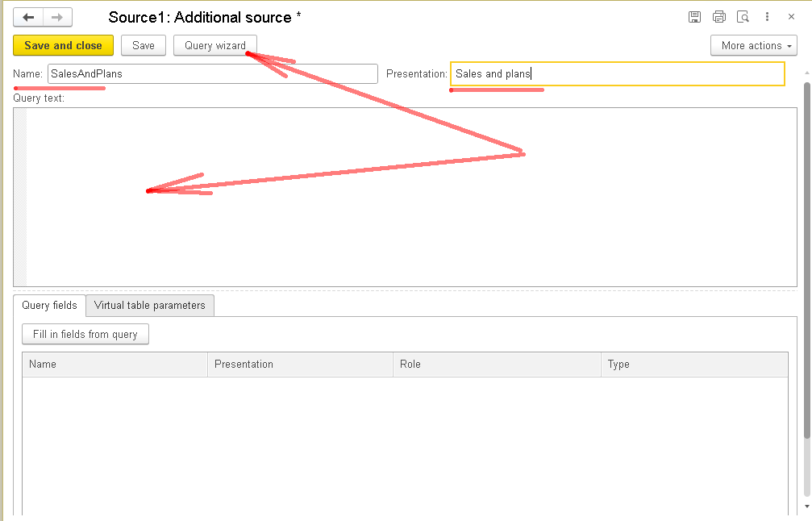812x521 pixels.
Task: Click the printer icon
Action: (x=719, y=17)
